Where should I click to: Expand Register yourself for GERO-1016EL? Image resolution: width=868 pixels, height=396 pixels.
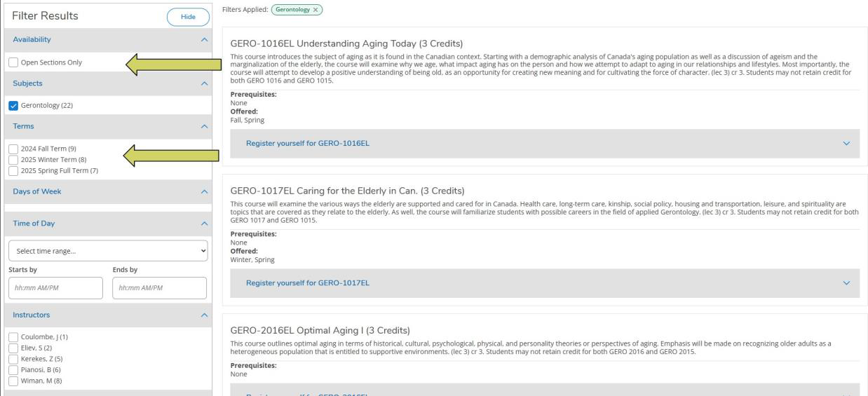(x=544, y=144)
